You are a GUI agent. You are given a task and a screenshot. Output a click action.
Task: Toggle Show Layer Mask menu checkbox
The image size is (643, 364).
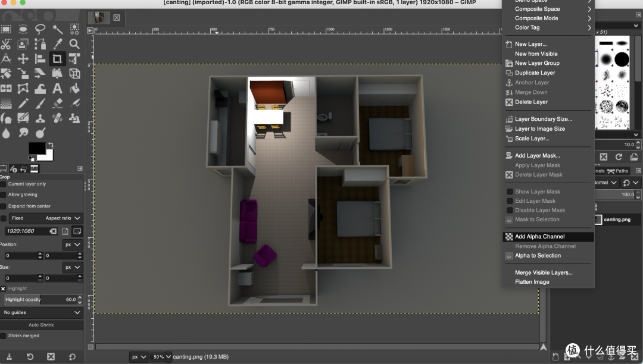point(510,192)
